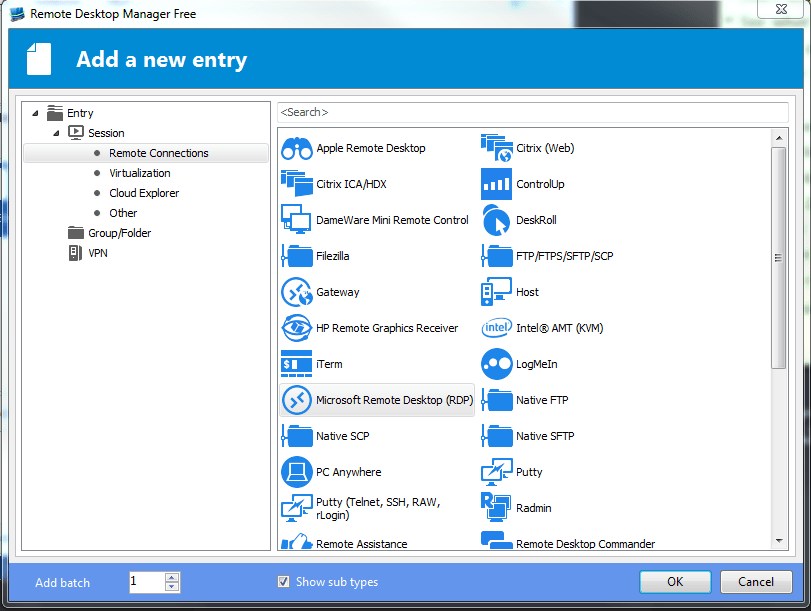Image resolution: width=811 pixels, height=611 pixels.
Task: Select the Microsoft Remote Desktop (RDP) icon
Action: tap(296, 400)
